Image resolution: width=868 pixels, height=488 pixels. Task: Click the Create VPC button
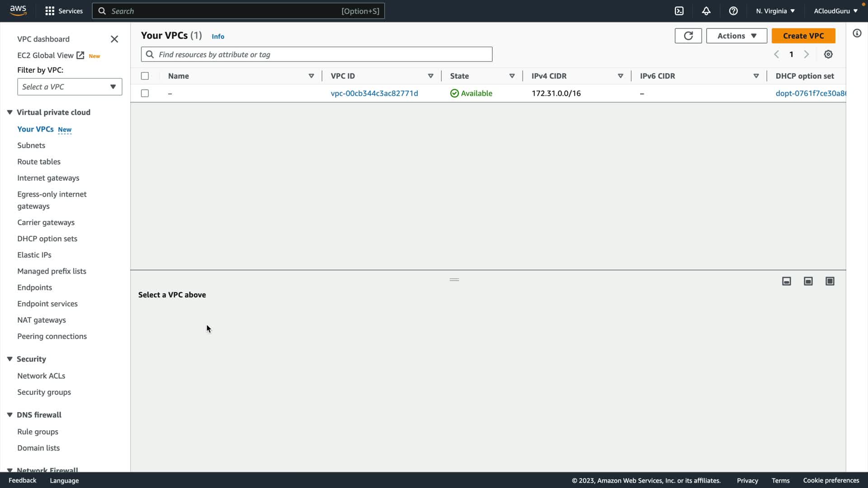[x=803, y=36]
